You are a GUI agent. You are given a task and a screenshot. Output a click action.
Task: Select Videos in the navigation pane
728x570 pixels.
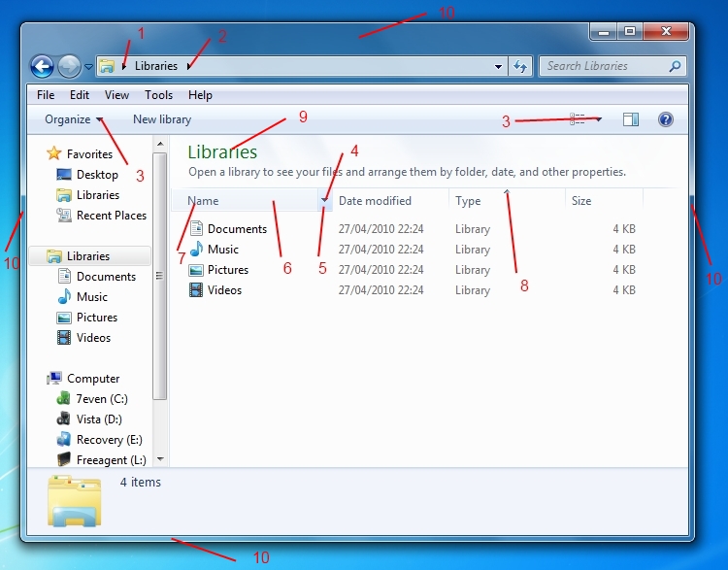[93, 338]
